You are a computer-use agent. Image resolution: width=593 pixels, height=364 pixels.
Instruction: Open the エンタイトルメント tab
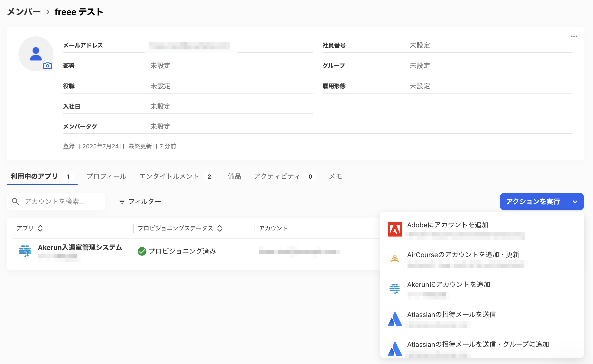tap(169, 176)
